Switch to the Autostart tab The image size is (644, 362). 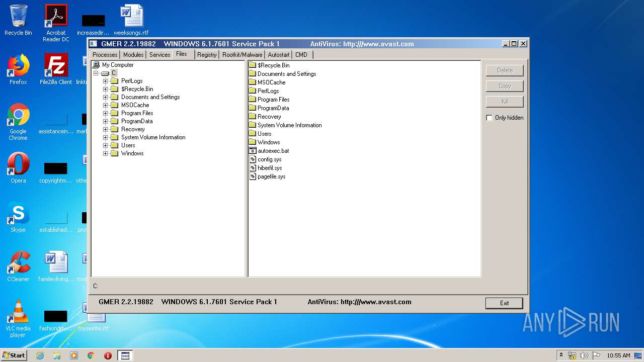coord(279,55)
